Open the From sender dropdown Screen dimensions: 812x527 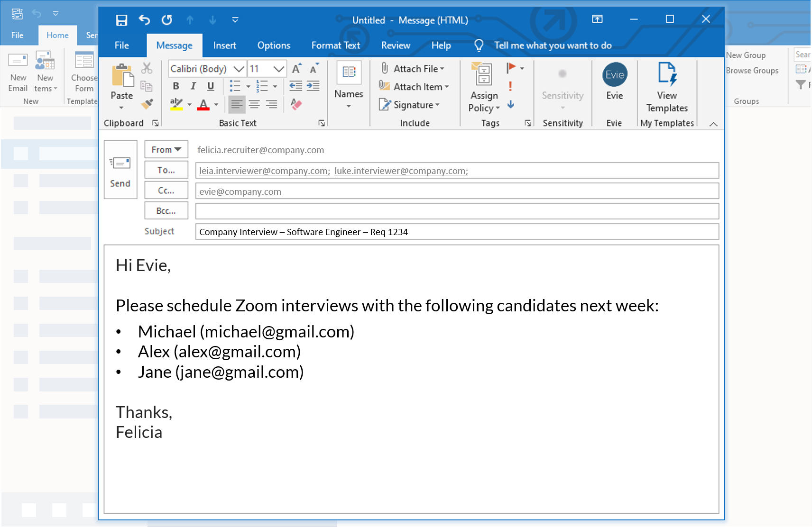(x=166, y=149)
